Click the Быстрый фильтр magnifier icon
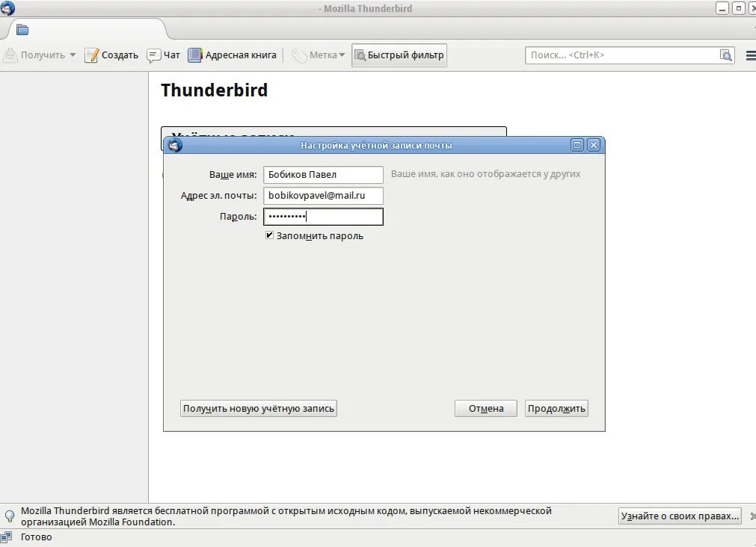This screenshot has height=547, width=756. click(x=360, y=55)
